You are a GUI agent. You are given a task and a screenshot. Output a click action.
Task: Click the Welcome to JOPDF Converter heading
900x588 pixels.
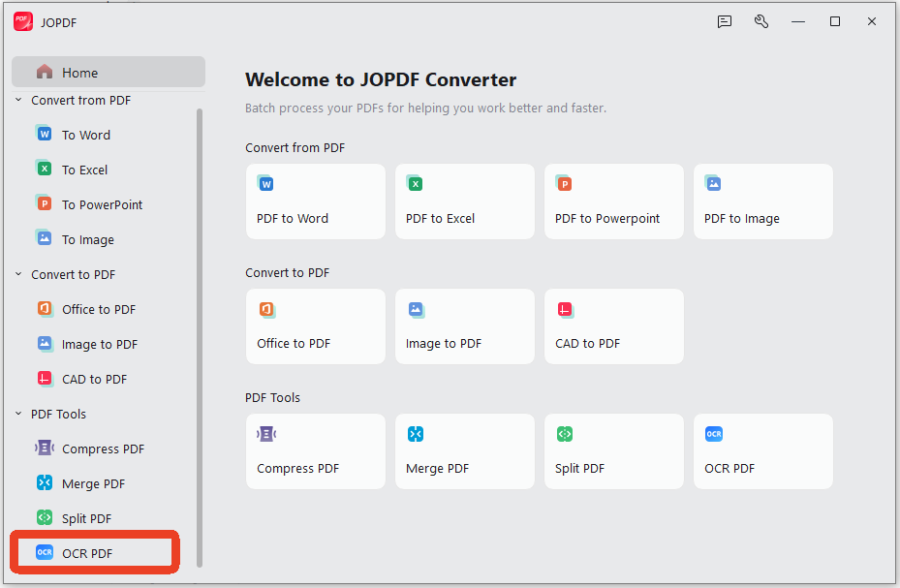pyautogui.click(x=381, y=79)
